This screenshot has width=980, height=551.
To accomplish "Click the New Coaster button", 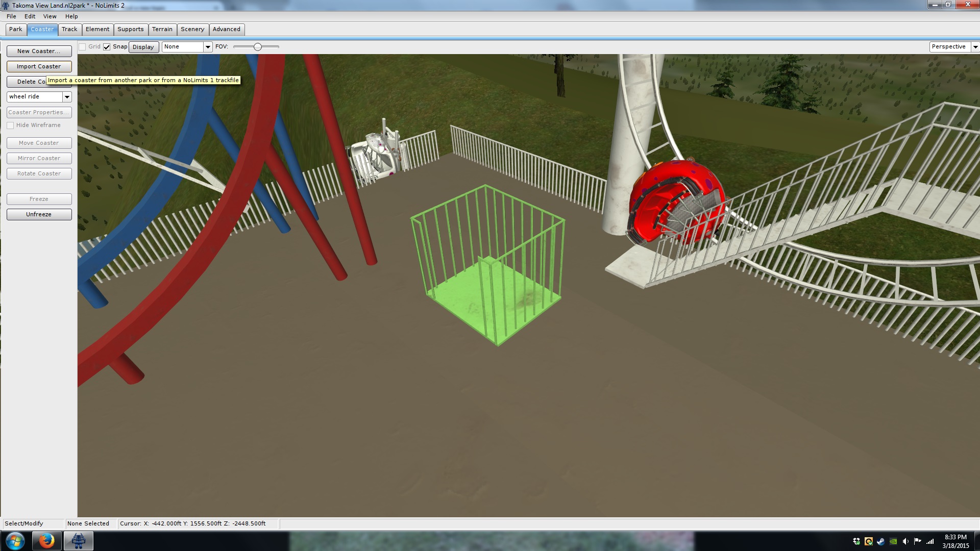I will [39, 52].
